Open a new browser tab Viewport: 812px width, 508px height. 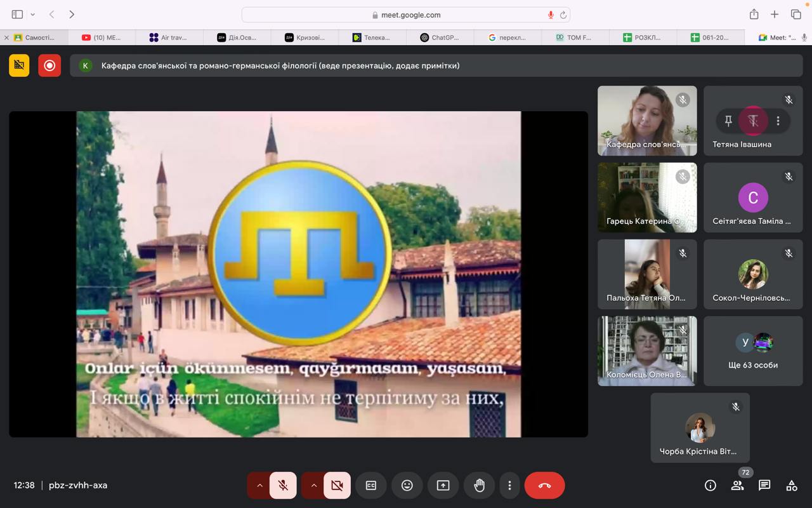click(775, 14)
